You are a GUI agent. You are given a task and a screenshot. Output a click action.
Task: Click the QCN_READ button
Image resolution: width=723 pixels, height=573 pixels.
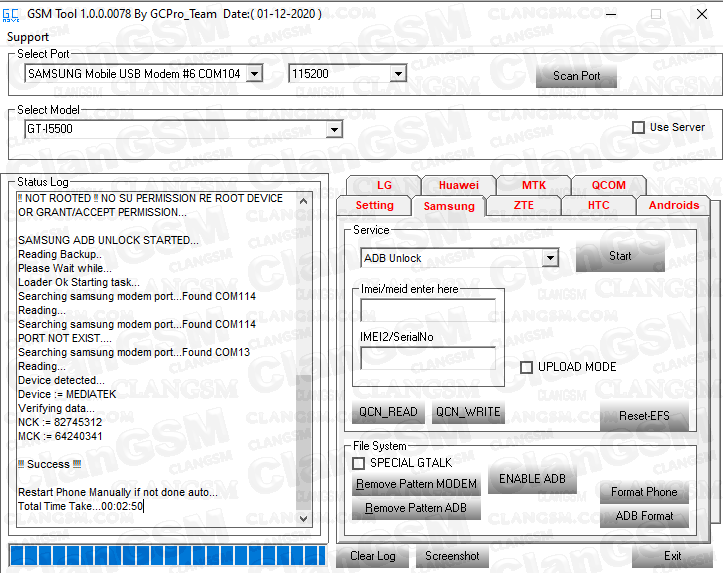388,412
